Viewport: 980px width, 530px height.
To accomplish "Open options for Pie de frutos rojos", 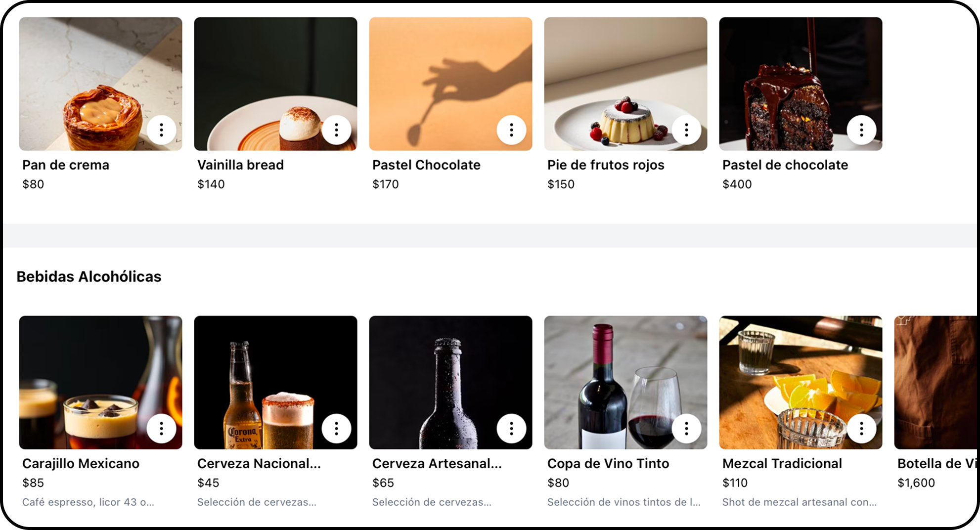I will [686, 130].
